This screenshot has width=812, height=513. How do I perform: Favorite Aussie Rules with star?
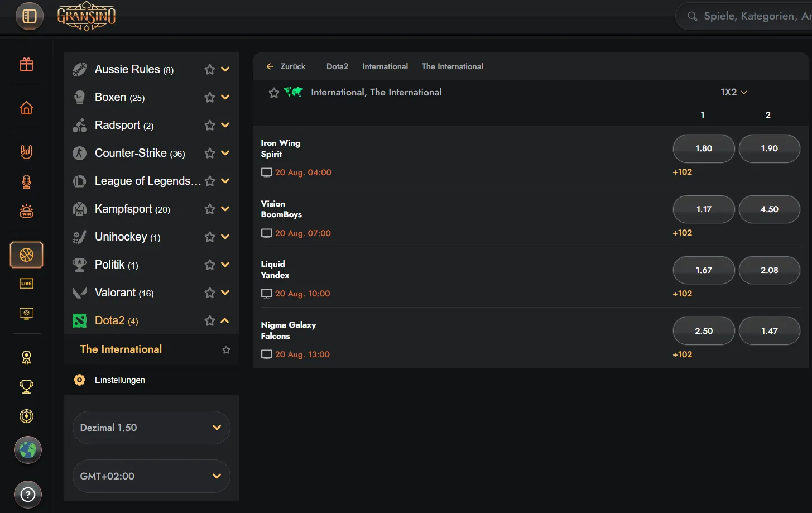pos(210,69)
